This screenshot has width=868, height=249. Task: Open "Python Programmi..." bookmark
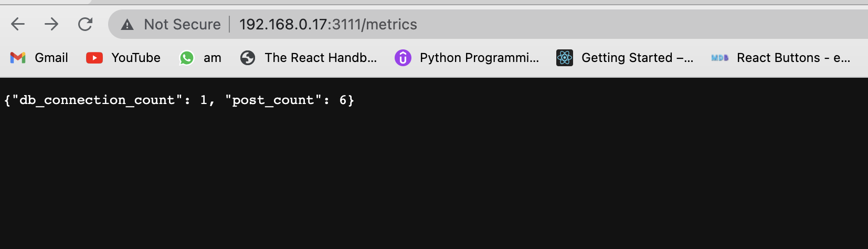[x=479, y=58]
